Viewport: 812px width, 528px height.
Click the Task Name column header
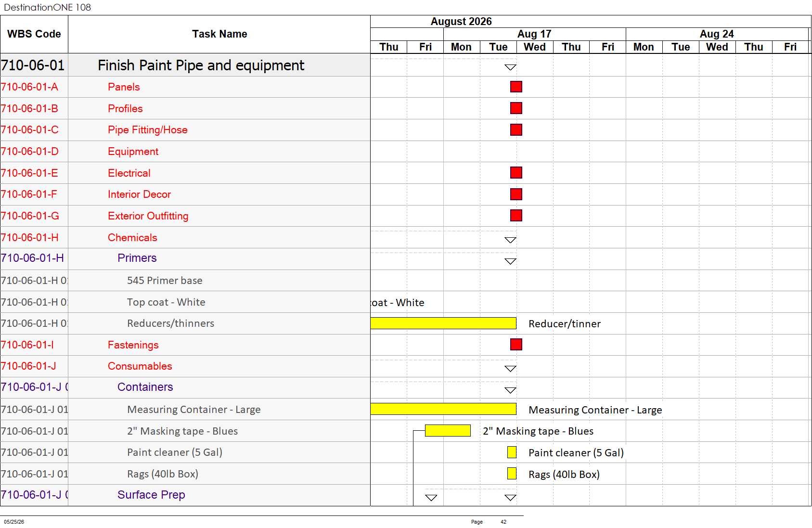219,34
